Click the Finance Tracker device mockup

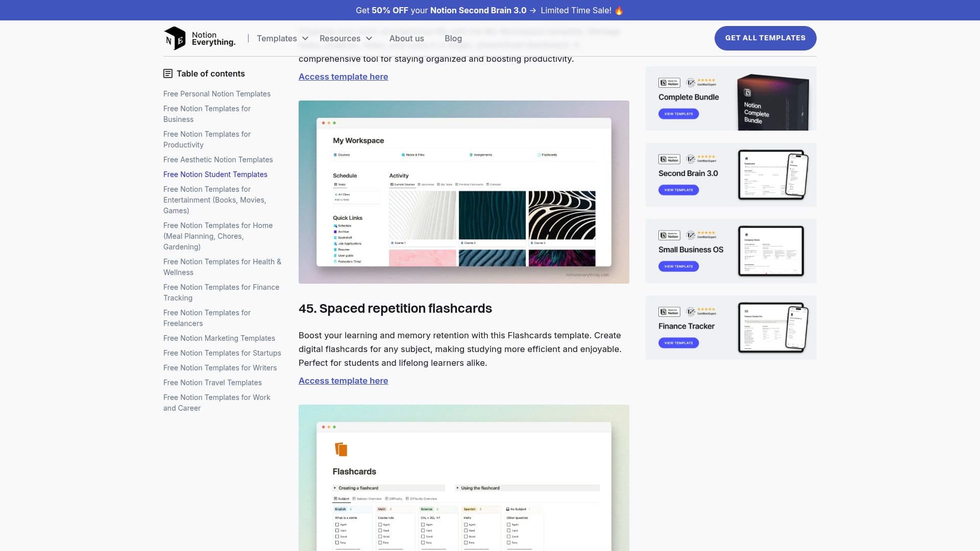tap(773, 328)
